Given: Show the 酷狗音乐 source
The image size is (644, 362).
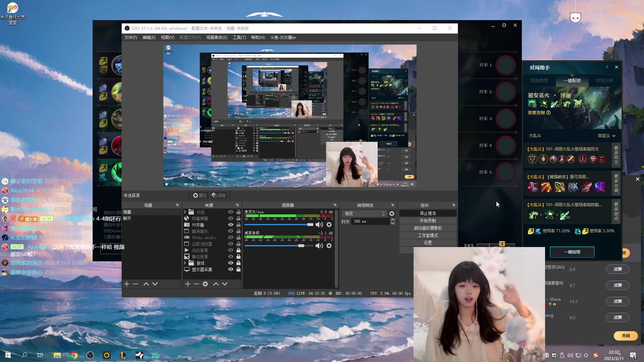Looking at the screenshot, I should pyautogui.click(x=231, y=231).
